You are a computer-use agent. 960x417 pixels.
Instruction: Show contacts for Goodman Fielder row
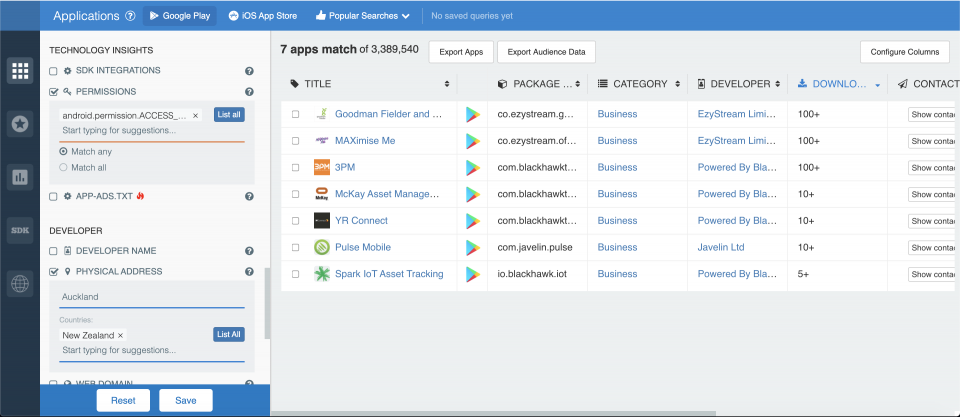[x=931, y=115]
